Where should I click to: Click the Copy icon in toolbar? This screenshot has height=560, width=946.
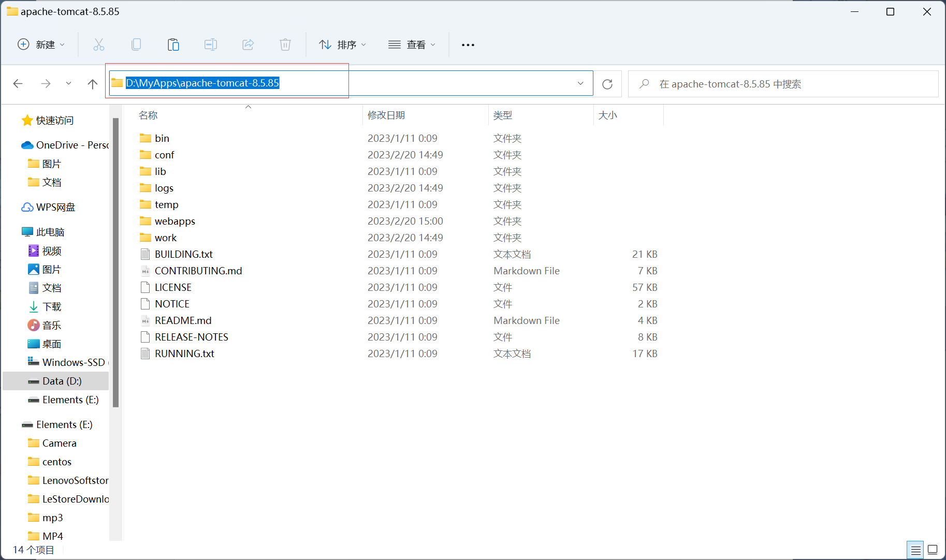[x=136, y=45]
